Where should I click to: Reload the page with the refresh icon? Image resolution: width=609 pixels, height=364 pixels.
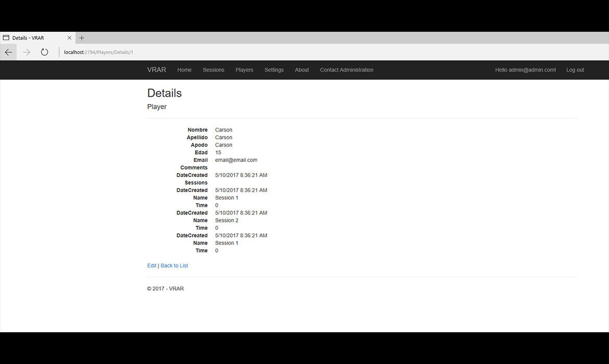tap(45, 52)
